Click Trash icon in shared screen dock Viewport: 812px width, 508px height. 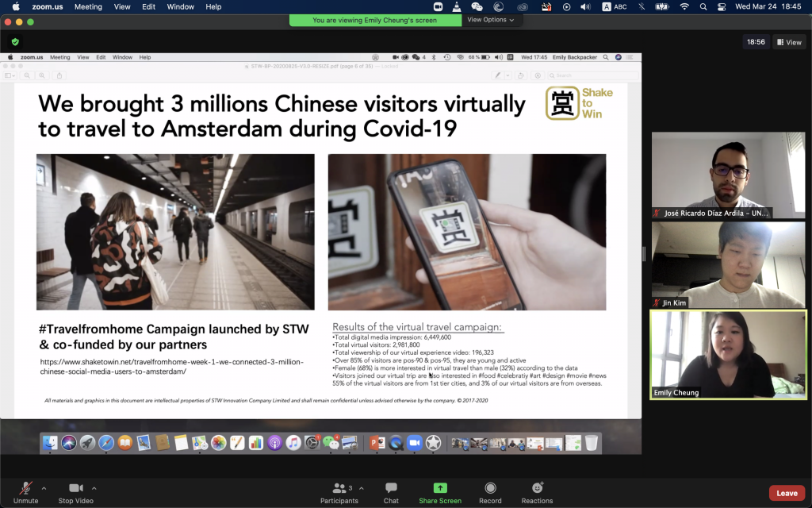[592, 443]
